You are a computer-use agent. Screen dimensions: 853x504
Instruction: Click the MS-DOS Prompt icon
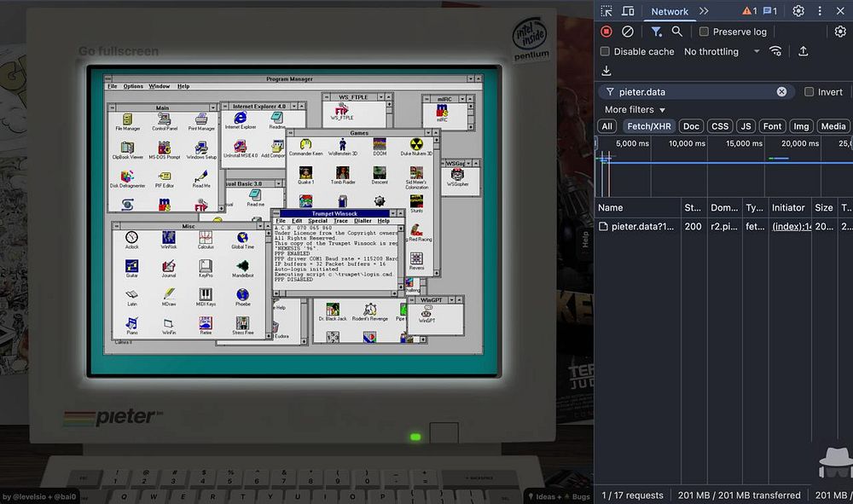164,148
